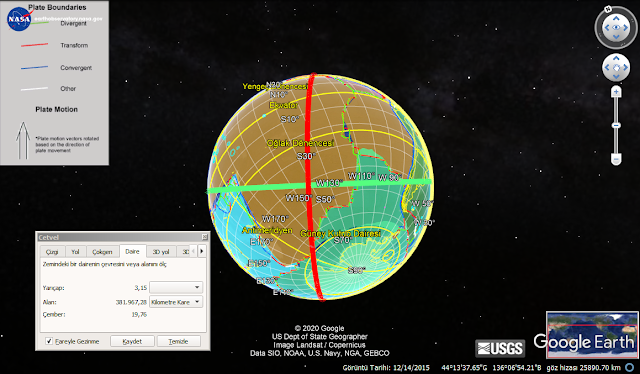
Task: Click the zoom in plus button
Action: [x=616, y=92]
